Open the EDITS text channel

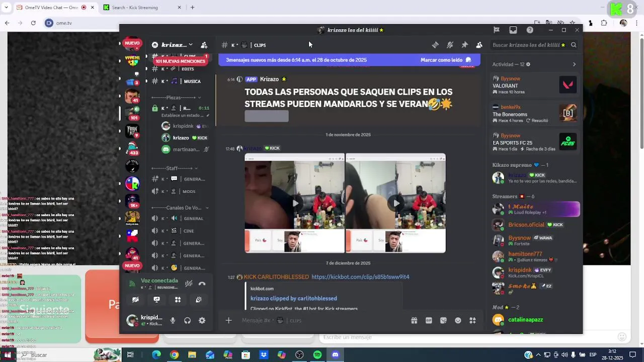(x=180, y=69)
